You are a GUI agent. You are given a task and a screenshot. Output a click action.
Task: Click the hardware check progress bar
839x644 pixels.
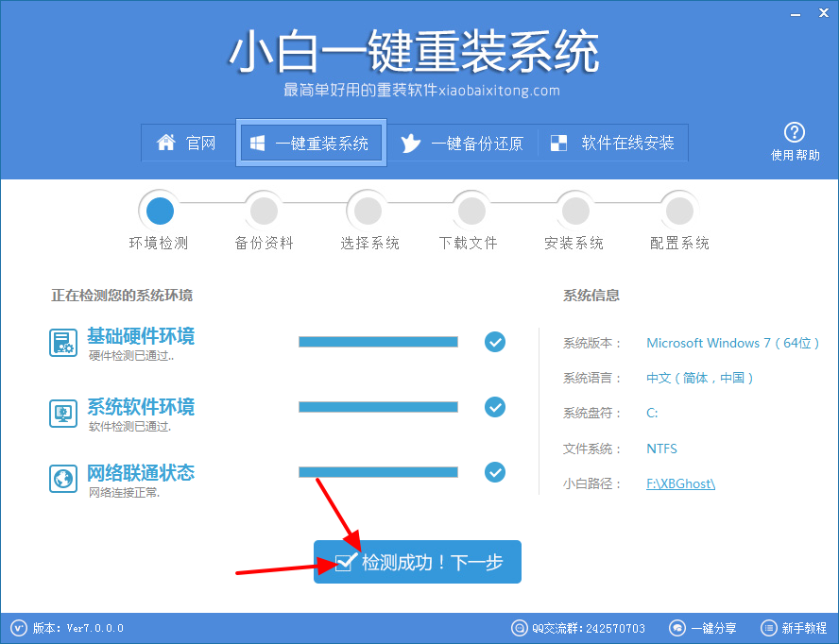tap(378, 342)
